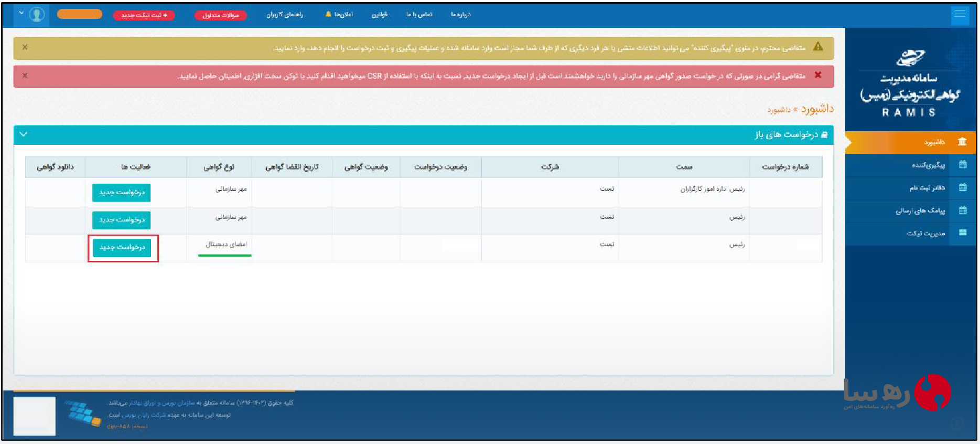This screenshot has width=980, height=444.
Task: Open پیگیری‌کننده in the sidebar
Action: (x=911, y=165)
